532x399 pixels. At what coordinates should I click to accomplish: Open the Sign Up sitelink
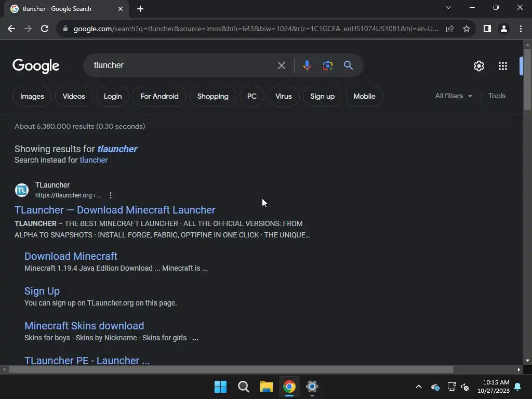(x=42, y=291)
